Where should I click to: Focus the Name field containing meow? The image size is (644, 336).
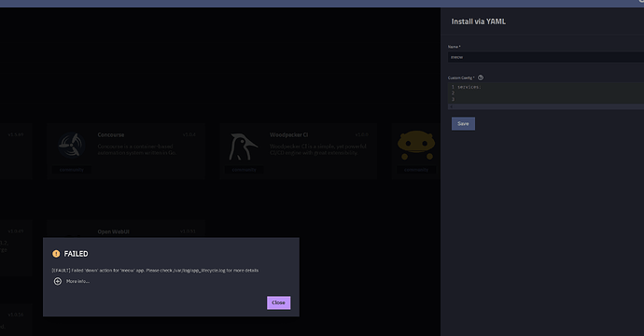pos(546,57)
